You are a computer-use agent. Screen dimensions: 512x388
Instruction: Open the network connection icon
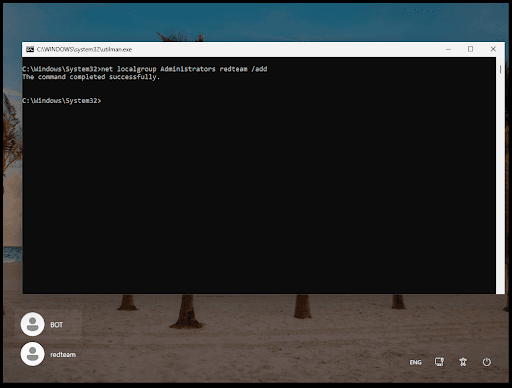pos(439,362)
